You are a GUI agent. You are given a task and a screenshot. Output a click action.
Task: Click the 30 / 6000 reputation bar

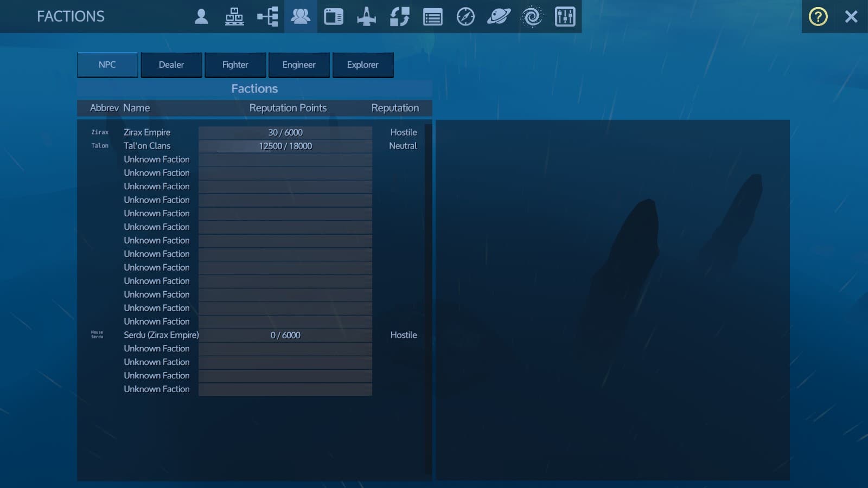tap(285, 132)
